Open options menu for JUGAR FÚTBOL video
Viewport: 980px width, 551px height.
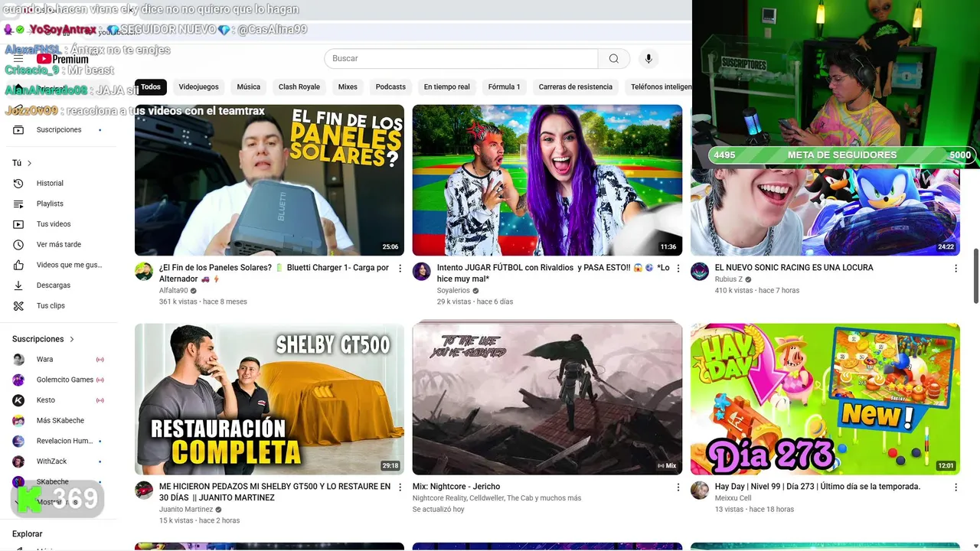click(678, 269)
